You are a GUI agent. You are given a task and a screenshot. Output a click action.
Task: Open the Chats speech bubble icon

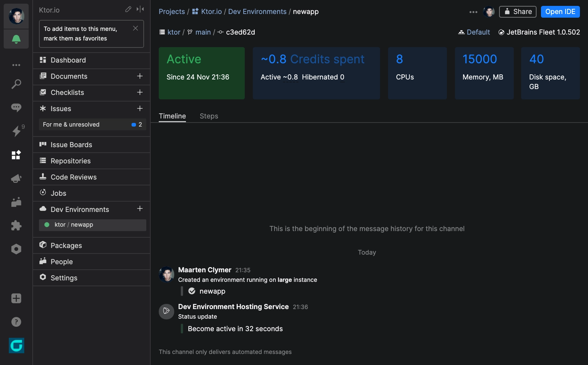click(16, 107)
